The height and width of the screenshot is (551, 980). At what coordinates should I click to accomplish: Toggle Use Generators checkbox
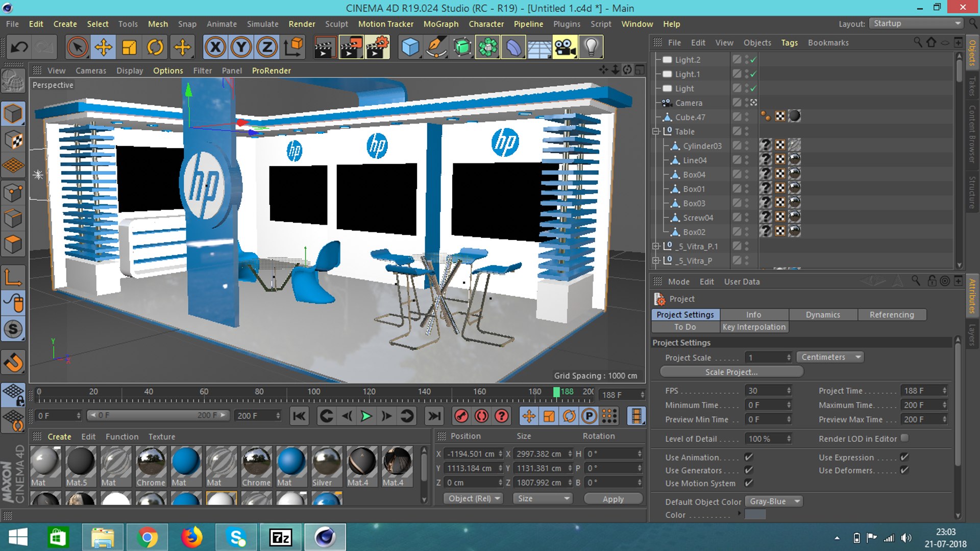[x=748, y=470]
